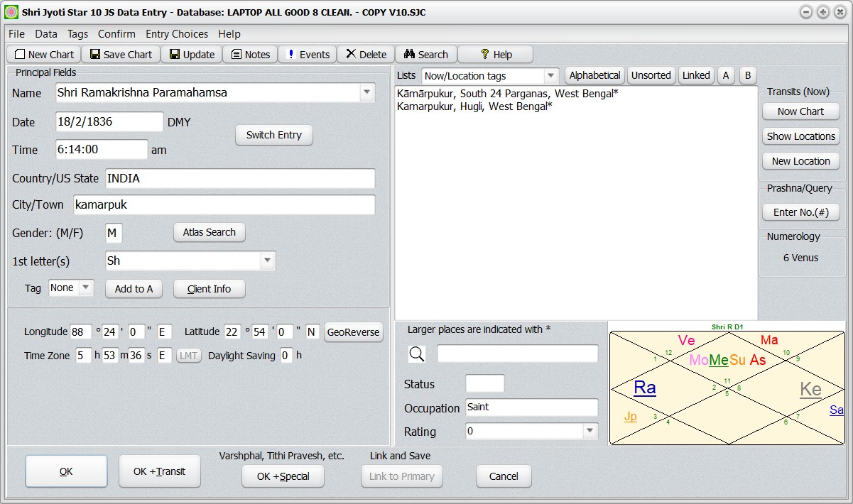Click the 6 Venus numerology value
Image resolution: width=853 pixels, height=504 pixels.
coord(800,258)
